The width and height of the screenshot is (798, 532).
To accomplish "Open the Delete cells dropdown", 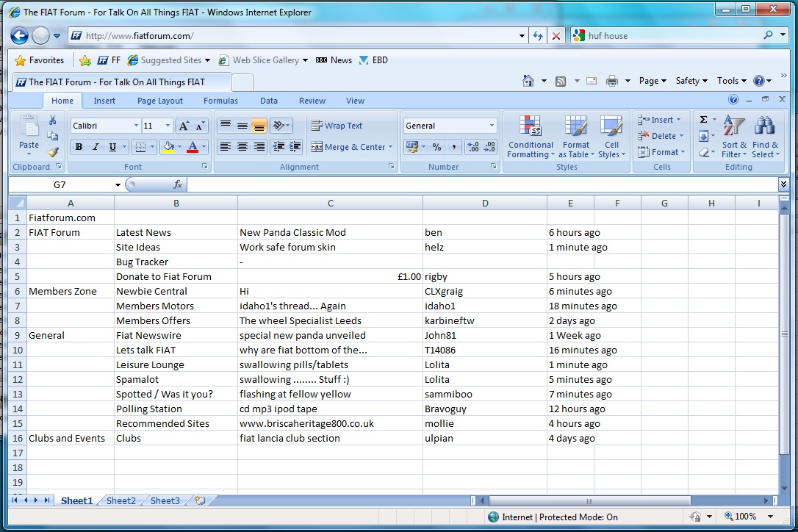I will 661,136.
